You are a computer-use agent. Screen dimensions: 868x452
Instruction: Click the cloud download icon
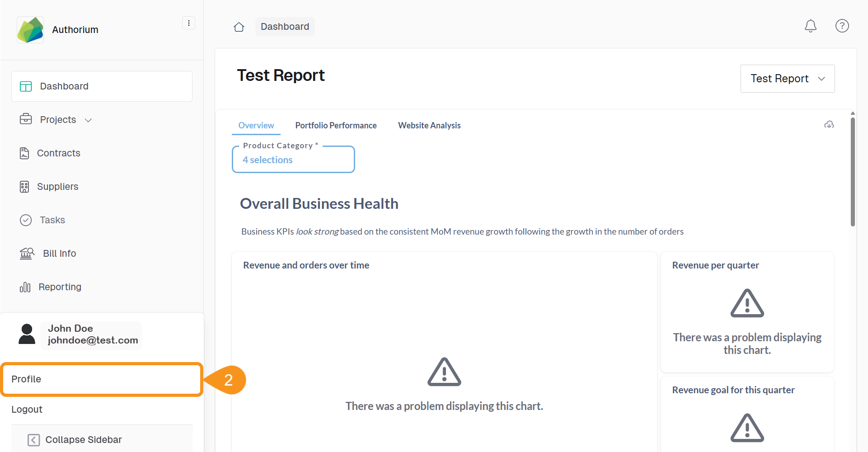[x=829, y=125]
